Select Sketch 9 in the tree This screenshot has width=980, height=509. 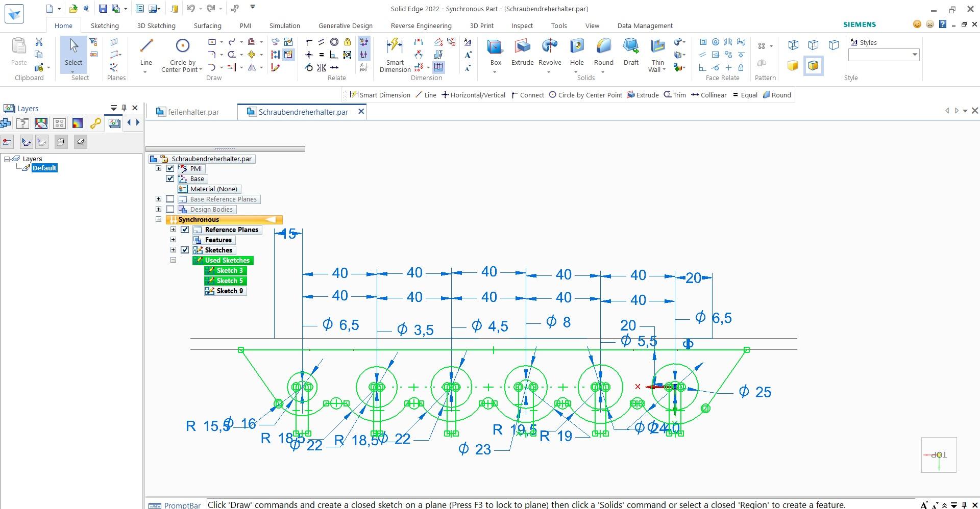[225, 291]
